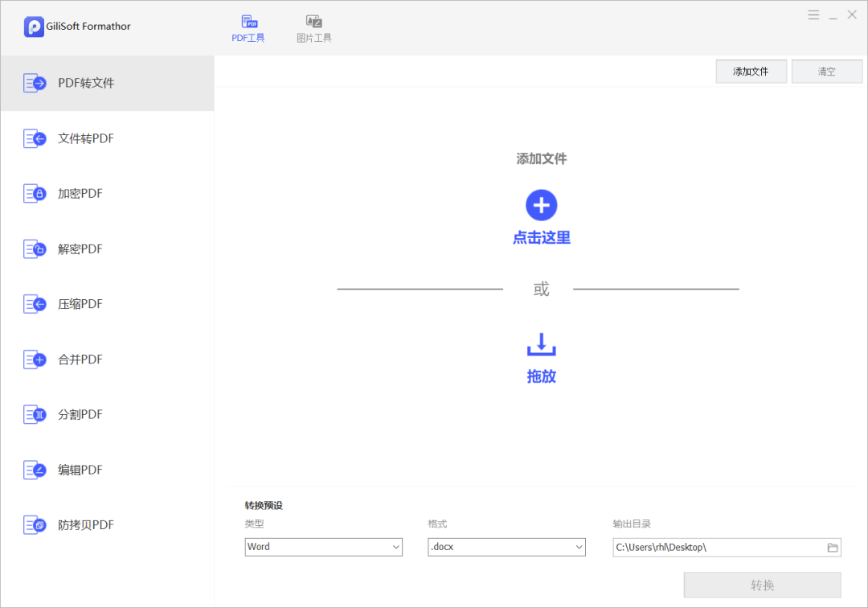Open the hamburger menu at top right
This screenshot has height=608, width=868.
[813, 14]
